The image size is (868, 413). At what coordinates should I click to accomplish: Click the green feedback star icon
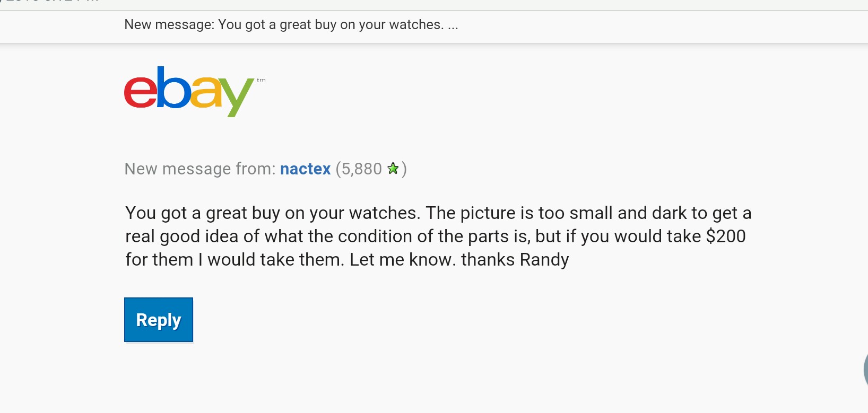[x=393, y=169]
